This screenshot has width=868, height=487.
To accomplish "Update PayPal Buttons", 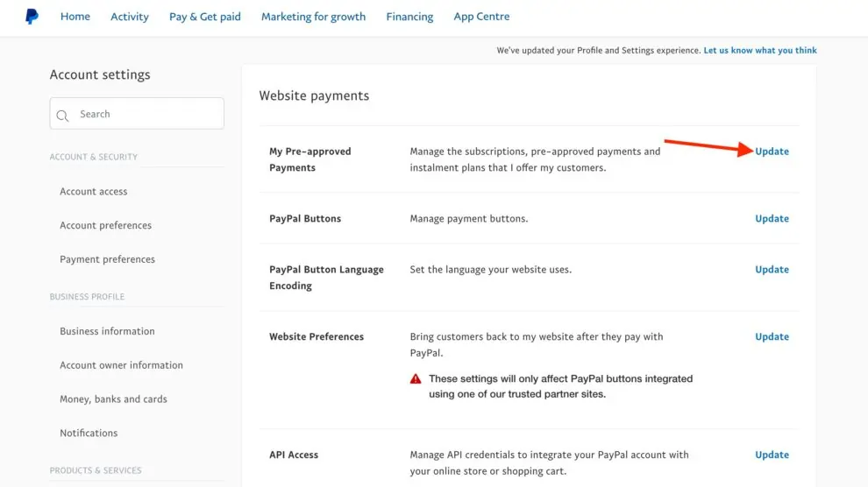I will click(772, 219).
